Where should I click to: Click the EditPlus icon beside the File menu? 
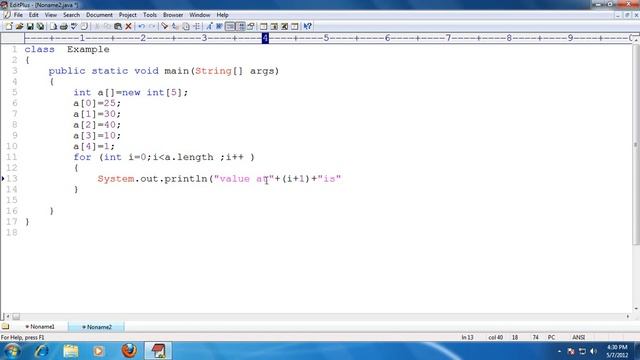7,15
